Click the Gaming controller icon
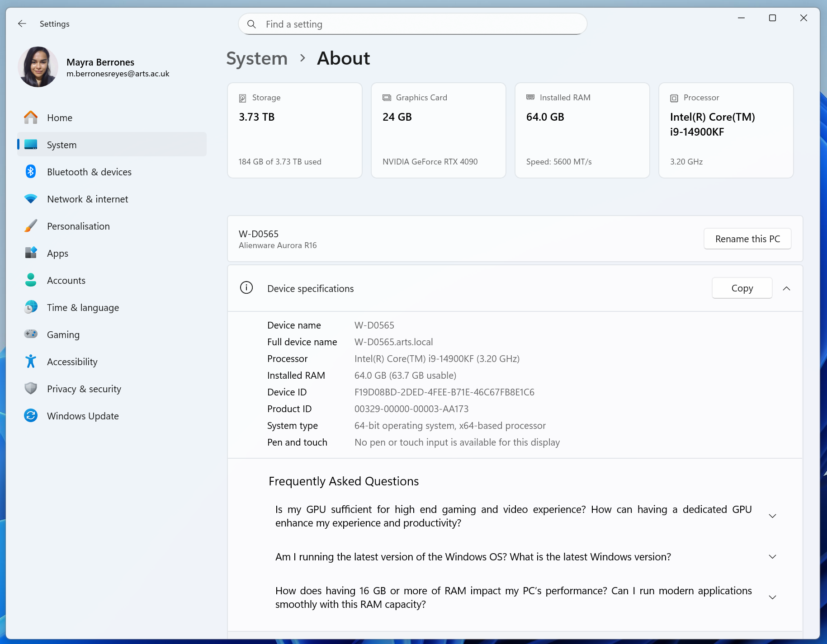The width and height of the screenshot is (827, 644). [31, 334]
